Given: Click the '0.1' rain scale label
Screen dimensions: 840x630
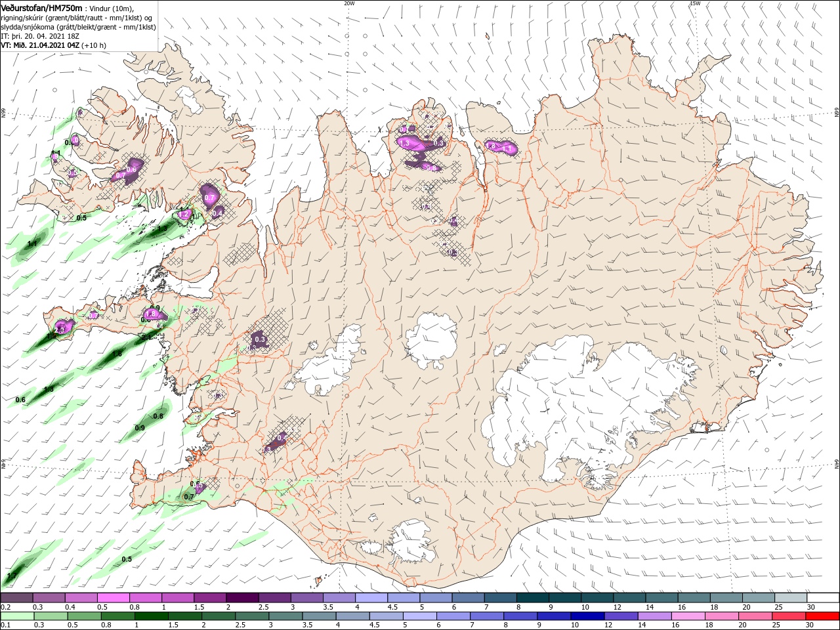Looking at the screenshot, I should [5, 625].
